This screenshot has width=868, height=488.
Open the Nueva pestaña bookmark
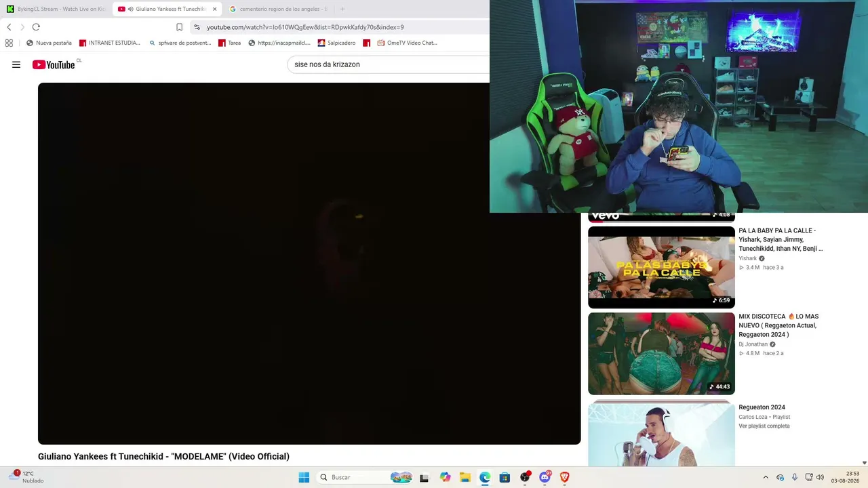click(49, 43)
